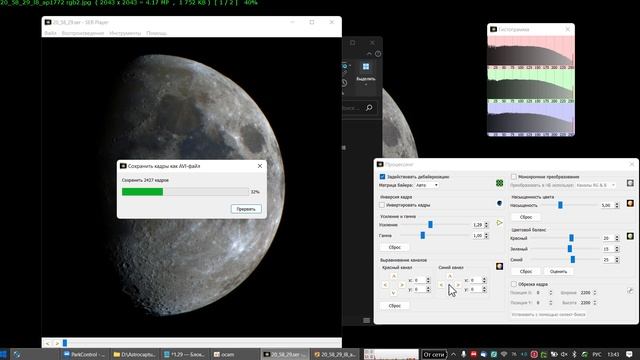Nudge the blue channel right

pos(458,285)
